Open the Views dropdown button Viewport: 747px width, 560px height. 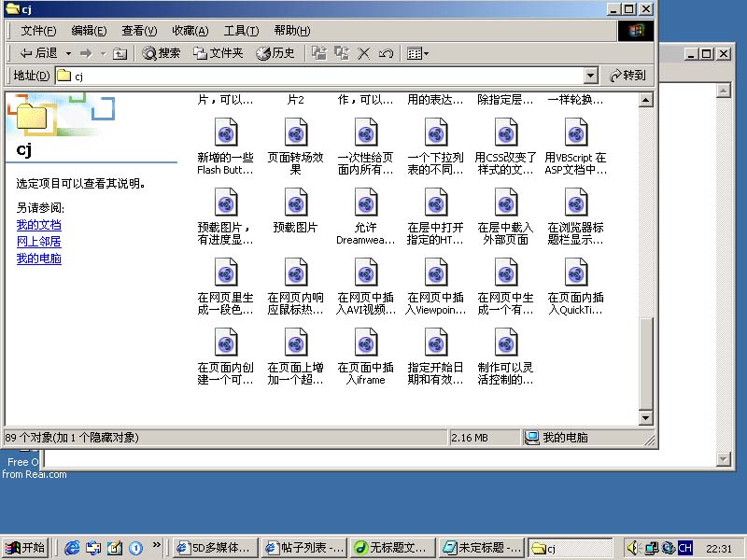point(417,53)
